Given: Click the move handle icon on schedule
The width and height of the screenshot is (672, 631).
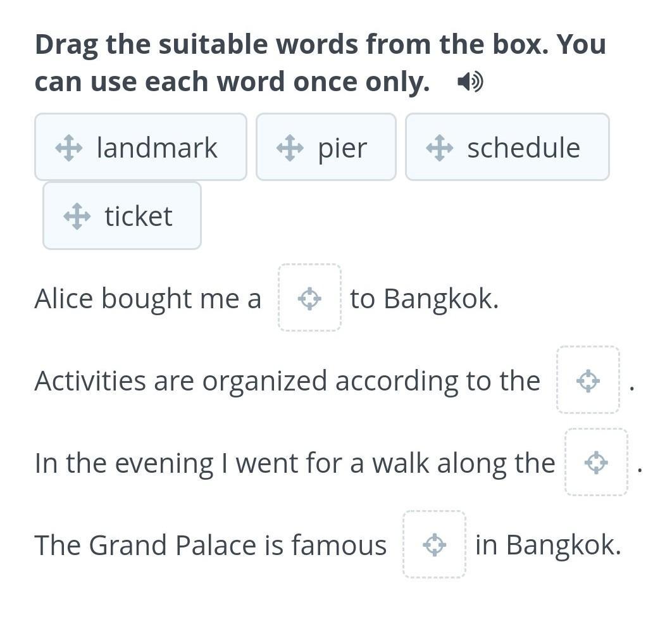Looking at the screenshot, I should tap(440, 148).
